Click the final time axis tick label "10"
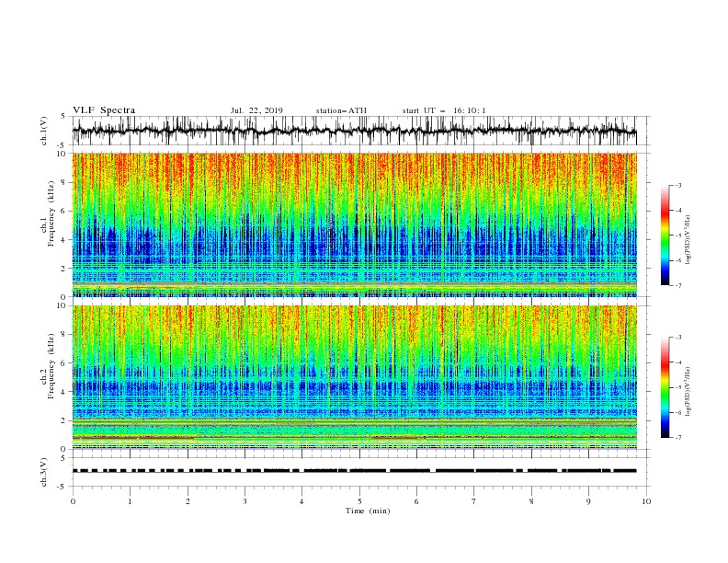 [646, 501]
